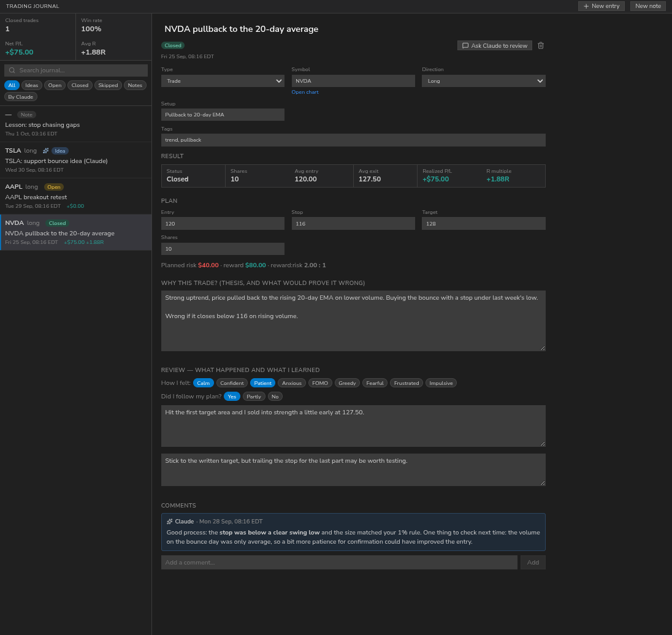Click the thesis text area resize handle
Viewport: 672px width, 635px height.
543,348
